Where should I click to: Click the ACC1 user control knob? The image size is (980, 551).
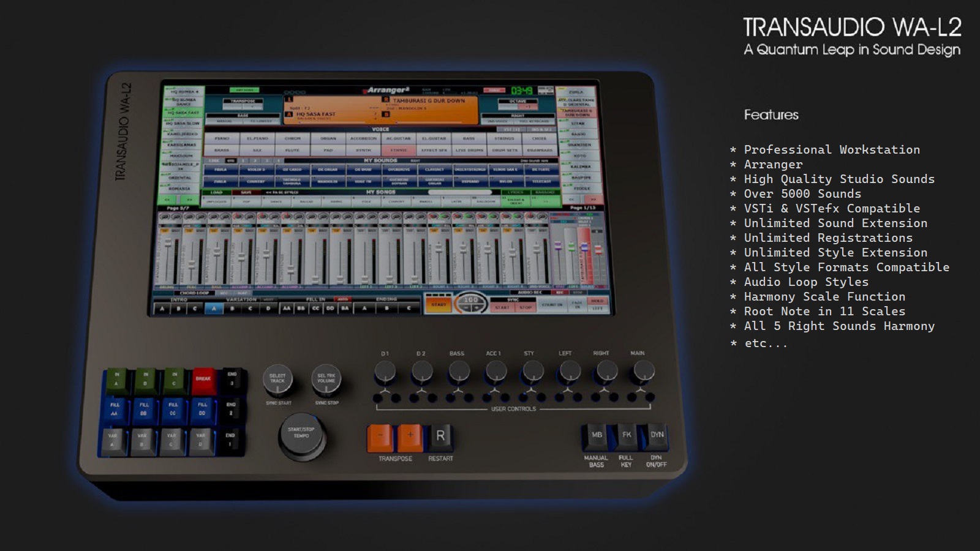[496, 371]
